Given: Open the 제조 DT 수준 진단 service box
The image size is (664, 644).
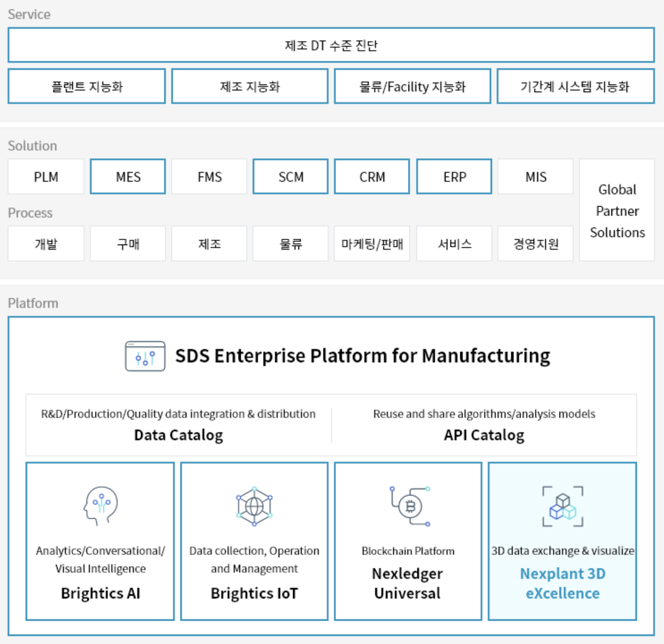Looking at the screenshot, I should [331, 45].
